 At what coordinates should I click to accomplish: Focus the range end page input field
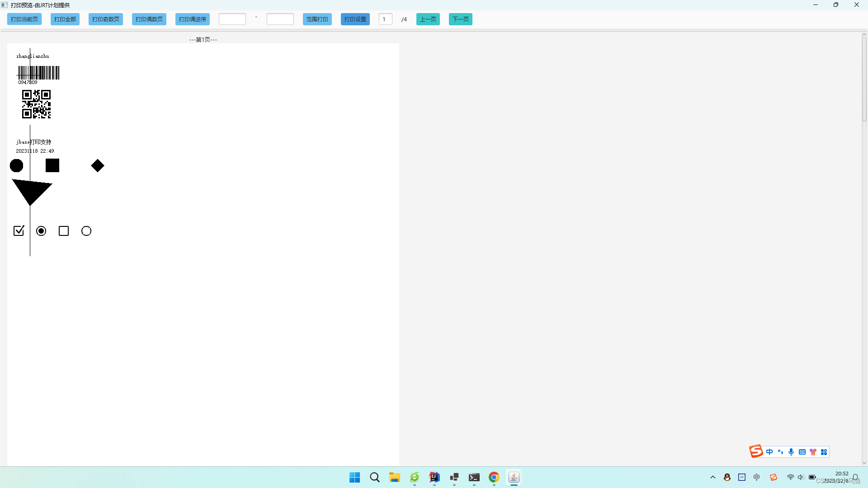(x=280, y=19)
